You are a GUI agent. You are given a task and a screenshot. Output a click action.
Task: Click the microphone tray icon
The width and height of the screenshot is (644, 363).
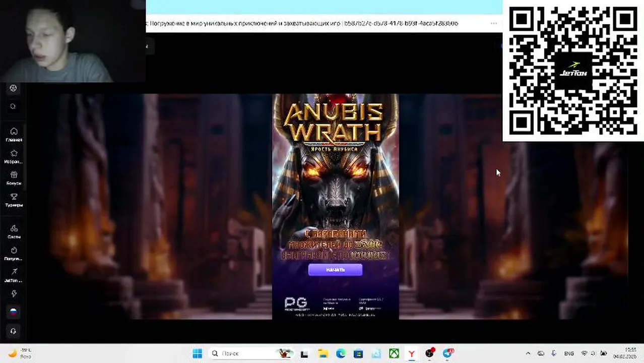click(553, 353)
